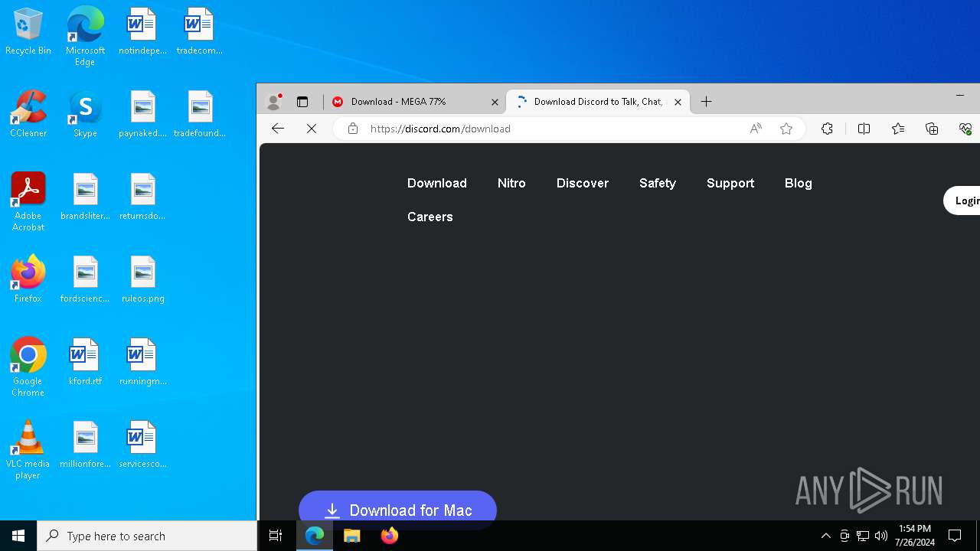Toggle Split screen icon in Edge toolbar
Image resolution: width=980 pixels, height=551 pixels.
pos(864,129)
